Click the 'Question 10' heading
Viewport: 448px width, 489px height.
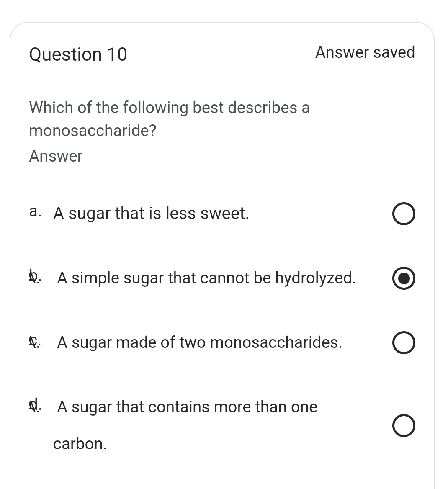[78, 54]
